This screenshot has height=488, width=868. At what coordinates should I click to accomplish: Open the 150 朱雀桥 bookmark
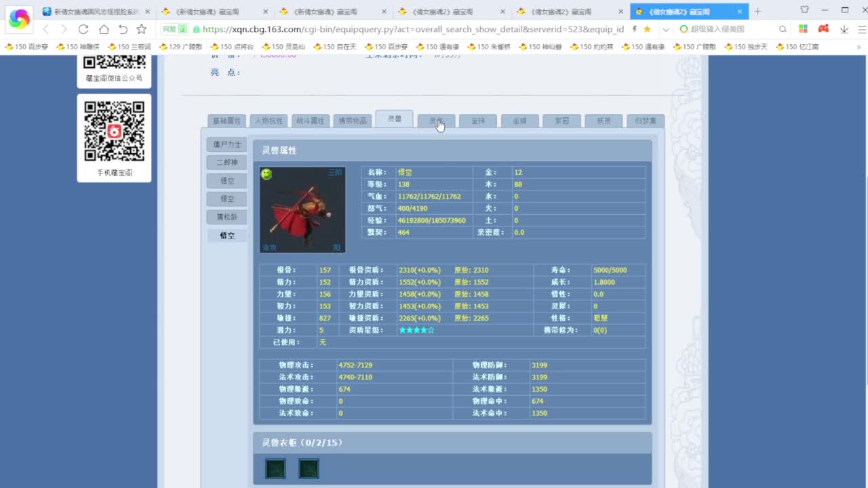click(489, 47)
